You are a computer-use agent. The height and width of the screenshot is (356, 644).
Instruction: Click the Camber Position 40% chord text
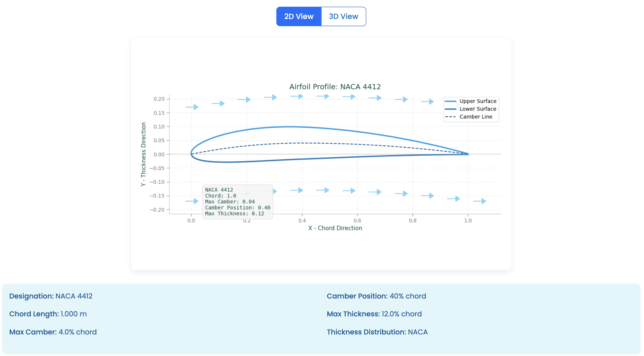(376, 296)
